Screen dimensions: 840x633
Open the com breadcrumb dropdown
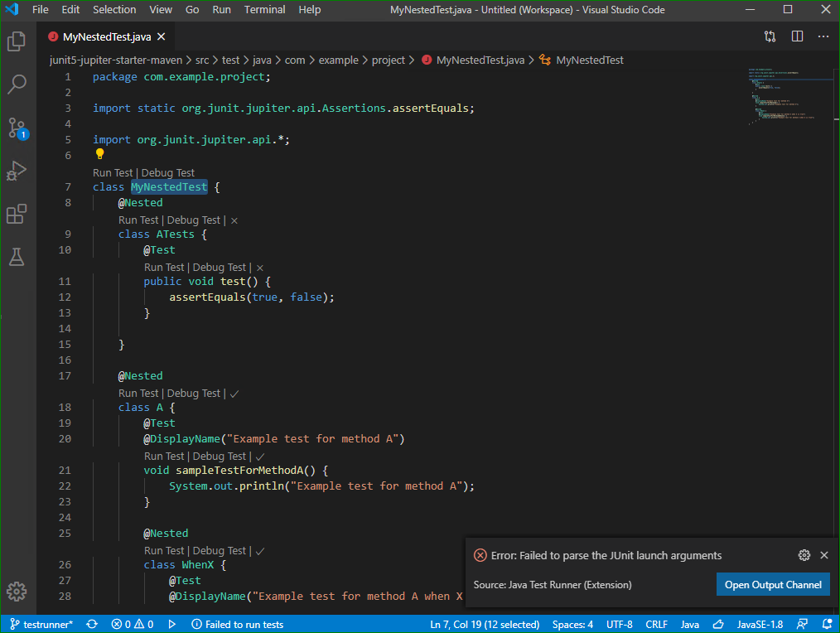(295, 60)
